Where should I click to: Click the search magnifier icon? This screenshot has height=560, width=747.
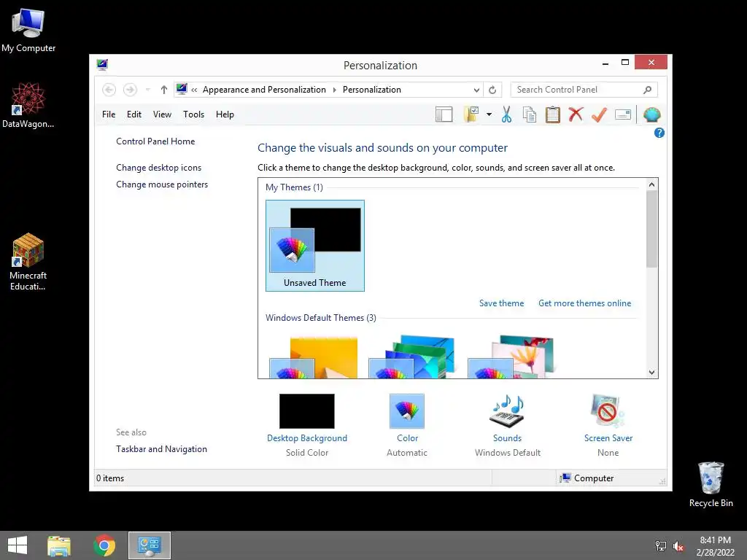(648, 90)
